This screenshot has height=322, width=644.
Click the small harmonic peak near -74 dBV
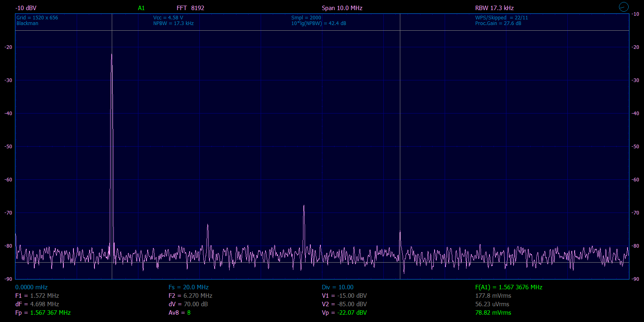pyautogui.click(x=207, y=225)
